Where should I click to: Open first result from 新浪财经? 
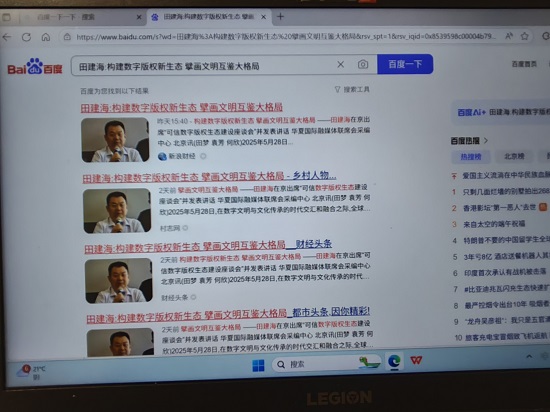181,107
